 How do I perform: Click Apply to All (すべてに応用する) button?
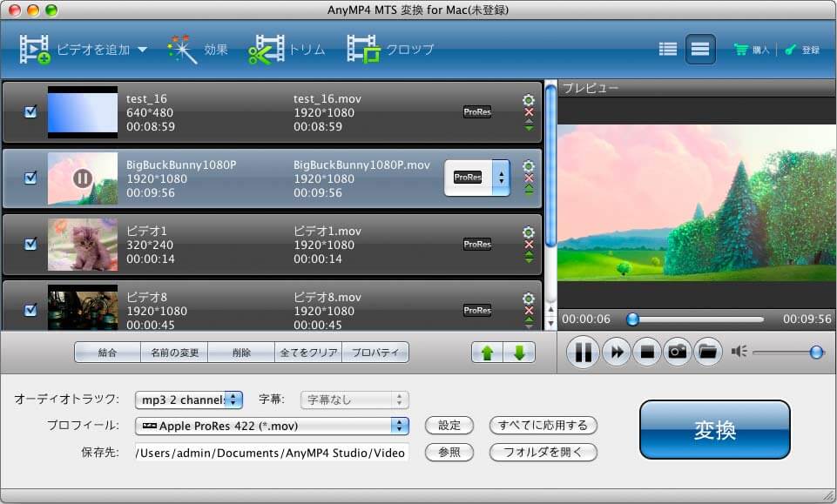(x=543, y=426)
